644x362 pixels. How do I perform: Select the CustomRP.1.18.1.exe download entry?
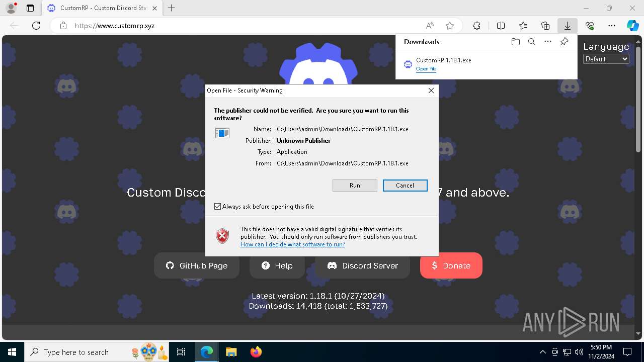(486, 64)
